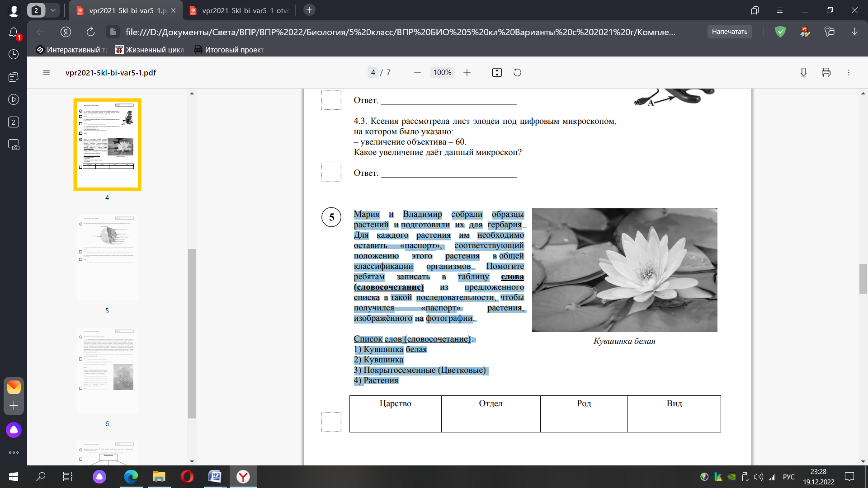The width and height of the screenshot is (868, 488).
Task: Select page 5 thumbnail
Action: point(107,258)
